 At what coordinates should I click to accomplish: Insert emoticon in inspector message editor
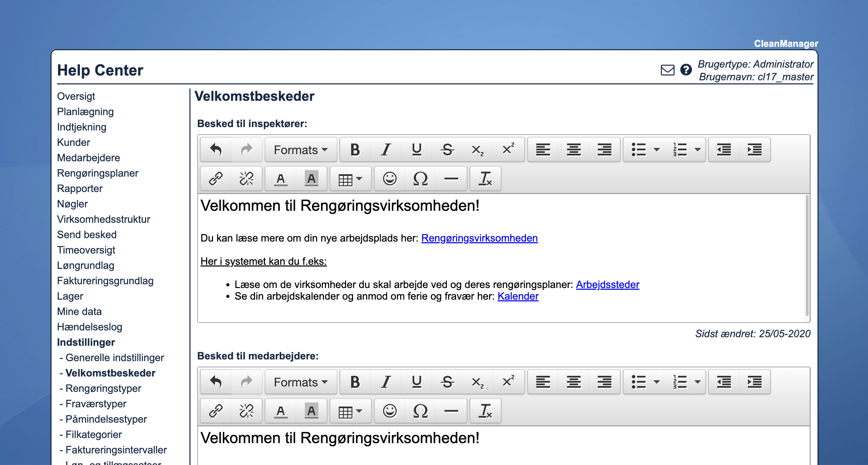click(x=389, y=179)
